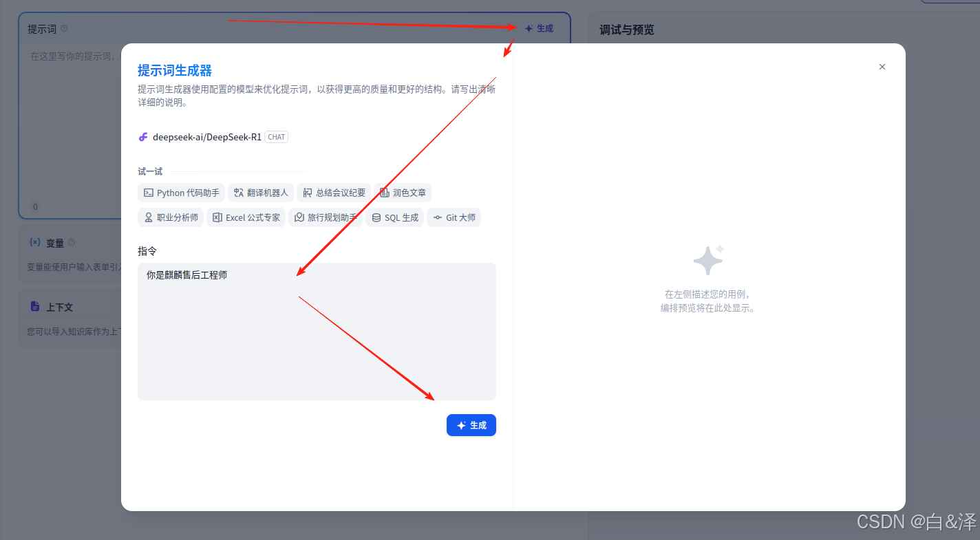Click the large sparkle placeholder icon in preview
The image size is (980, 540).
coord(709,260)
